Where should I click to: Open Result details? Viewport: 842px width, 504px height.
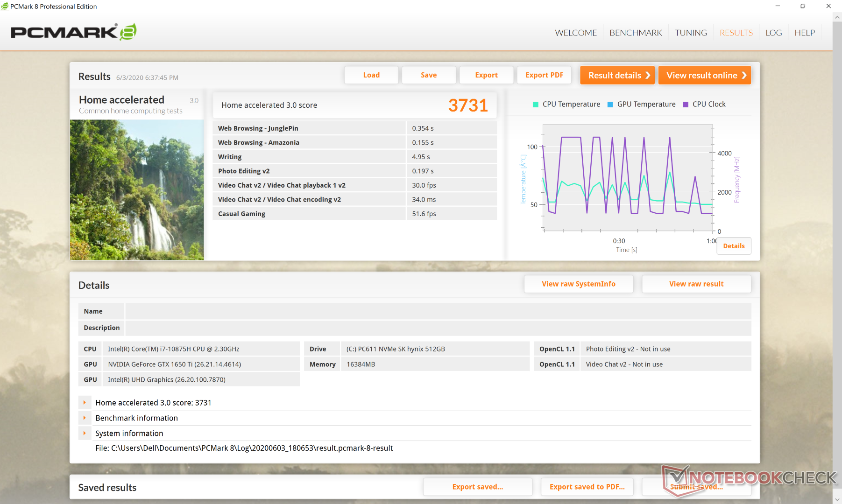coord(617,75)
